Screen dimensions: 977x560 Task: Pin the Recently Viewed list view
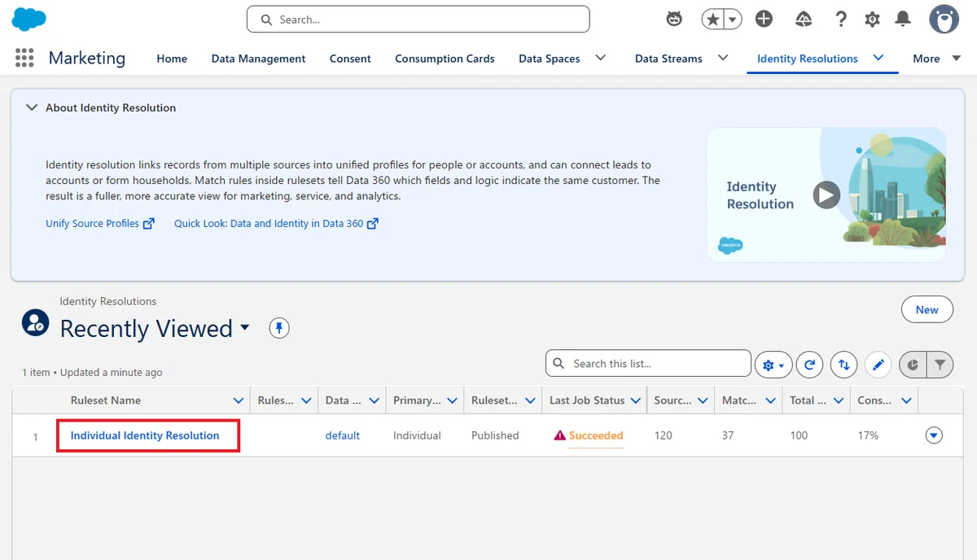point(279,328)
